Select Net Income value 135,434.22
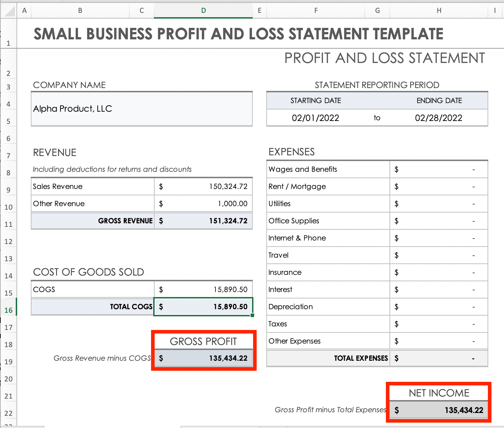Viewport: 504px width, 428px height. [x=439, y=410]
